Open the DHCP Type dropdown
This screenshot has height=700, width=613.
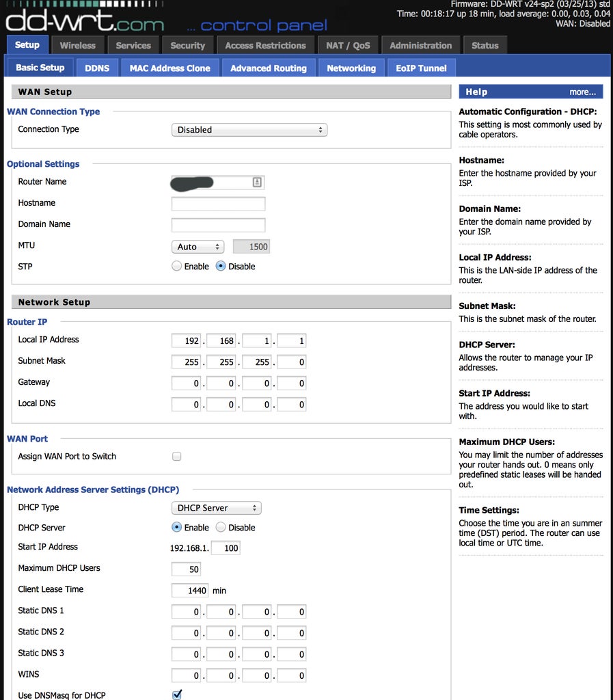point(216,508)
